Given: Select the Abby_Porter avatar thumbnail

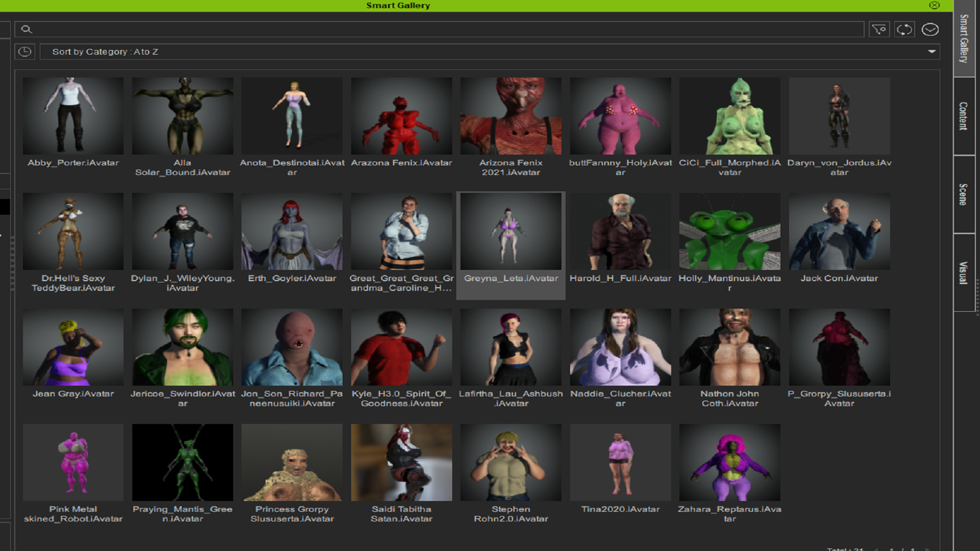Looking at the screenshot, I should pos(73,116).
